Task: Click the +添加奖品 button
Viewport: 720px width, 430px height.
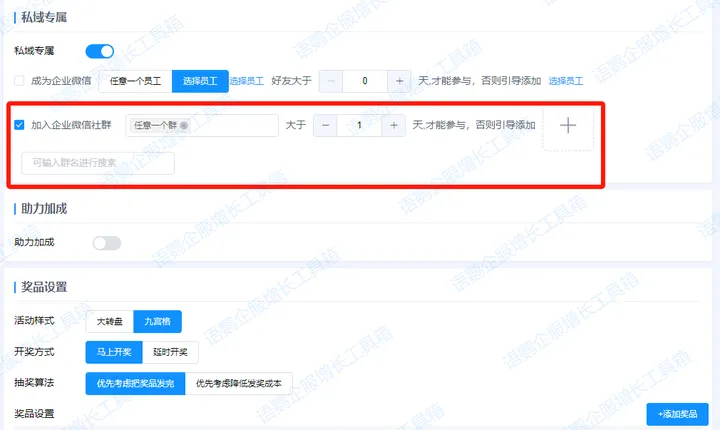Action: pos(678,414)
